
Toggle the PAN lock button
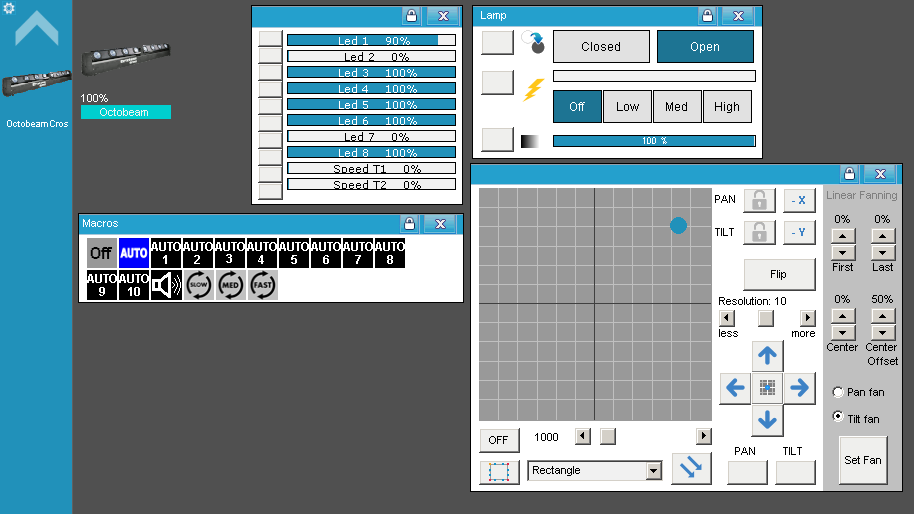point(759,200)
